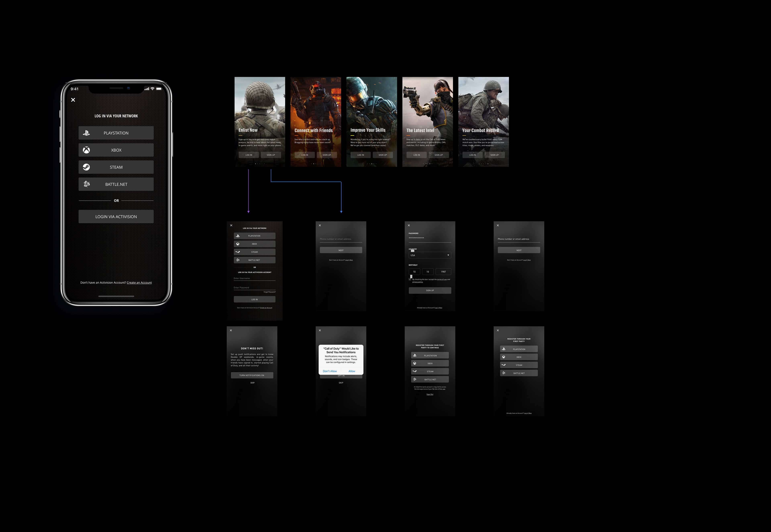
Task: Click the cellular signal bars in iPhone status bar
Action: click(147, 89)
